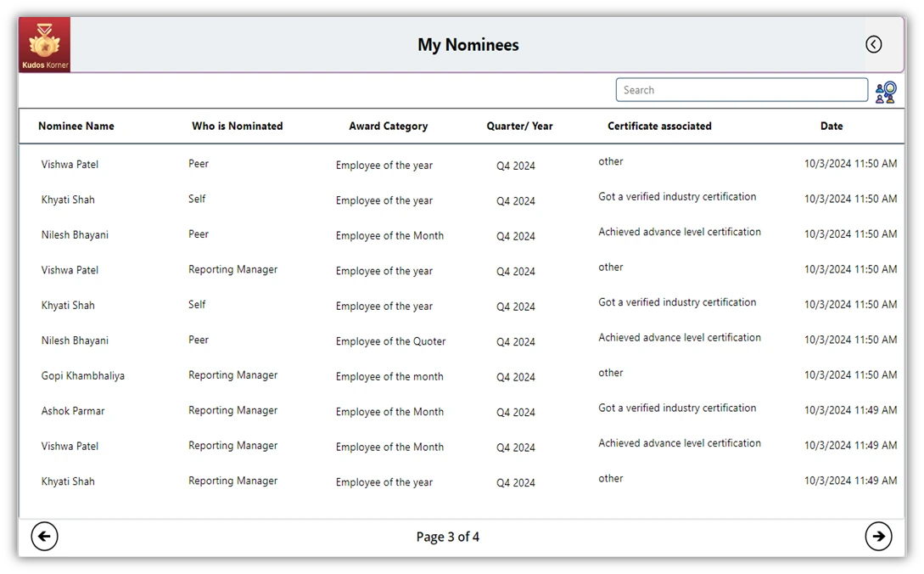Screen dimensions: 924x574
Task: Click the Date column header
Action: (x=831, y=126)
